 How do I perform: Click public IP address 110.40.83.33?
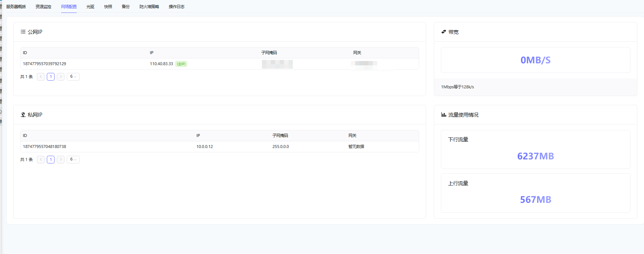coord(161,64)
